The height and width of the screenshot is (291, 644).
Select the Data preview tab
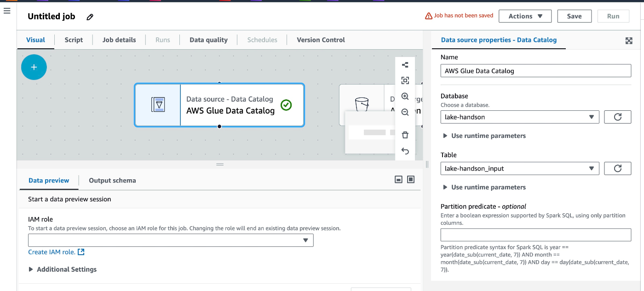[x=49, y=181]
